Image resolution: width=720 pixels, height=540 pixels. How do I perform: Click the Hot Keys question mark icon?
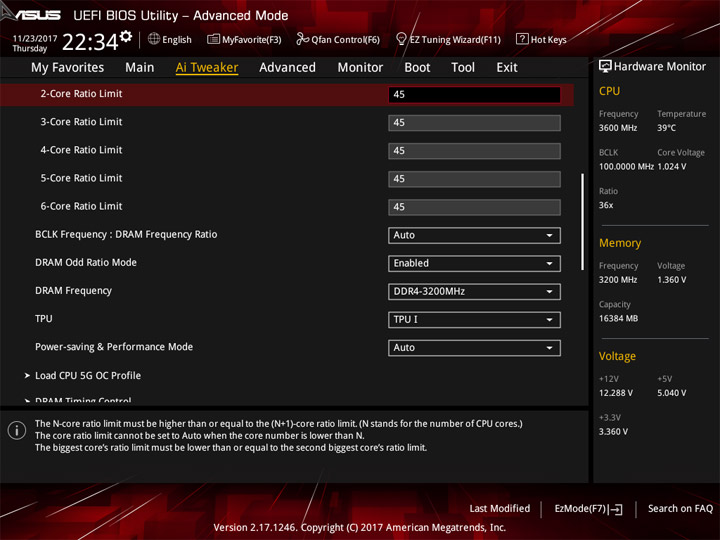(522, 39)
